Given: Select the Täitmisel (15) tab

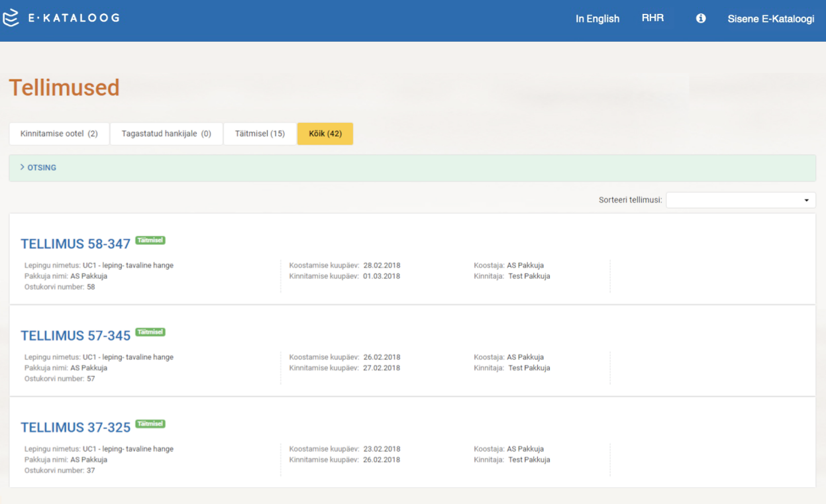Looking at the screenshot, I should pyautogui.click(x=260, y=134).
